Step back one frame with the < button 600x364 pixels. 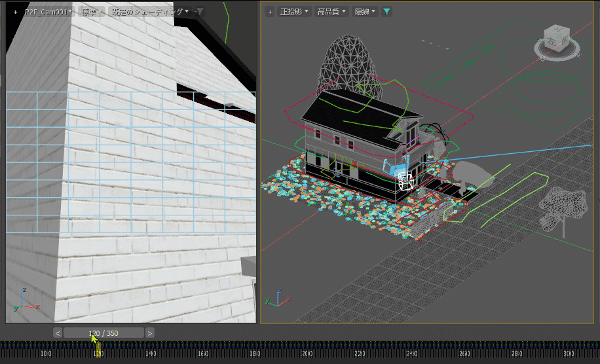pos(58,333)
